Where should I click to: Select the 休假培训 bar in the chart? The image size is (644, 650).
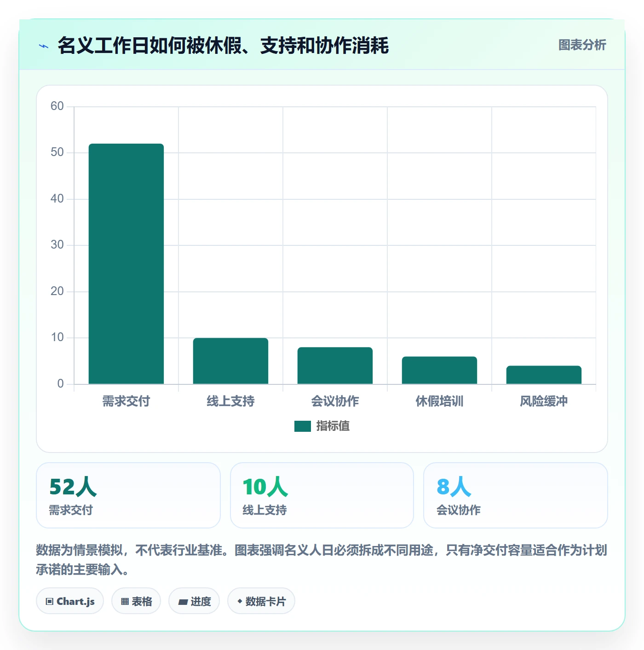[x=439, y=370]
